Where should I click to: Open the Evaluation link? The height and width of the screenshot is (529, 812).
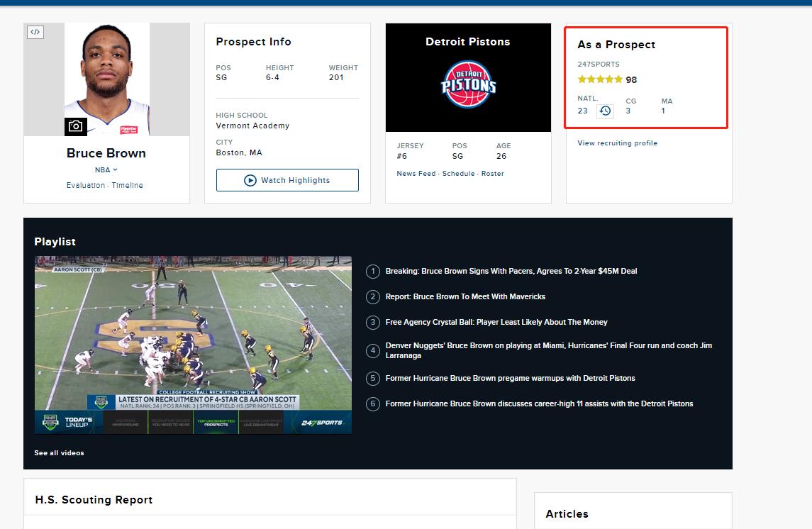tap(86, 185)
